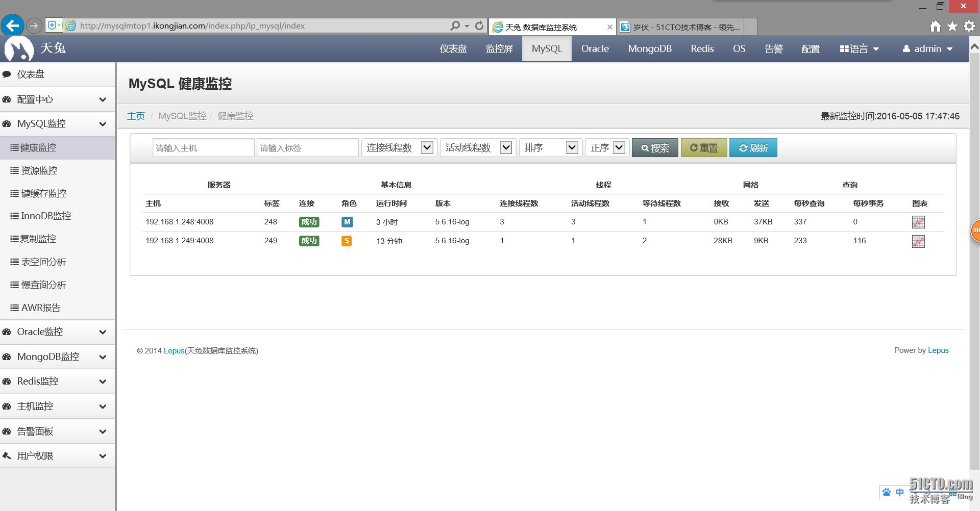Click the search magnifier in address bar
Screen dimensions: 980x511
(x=455, y=25)
